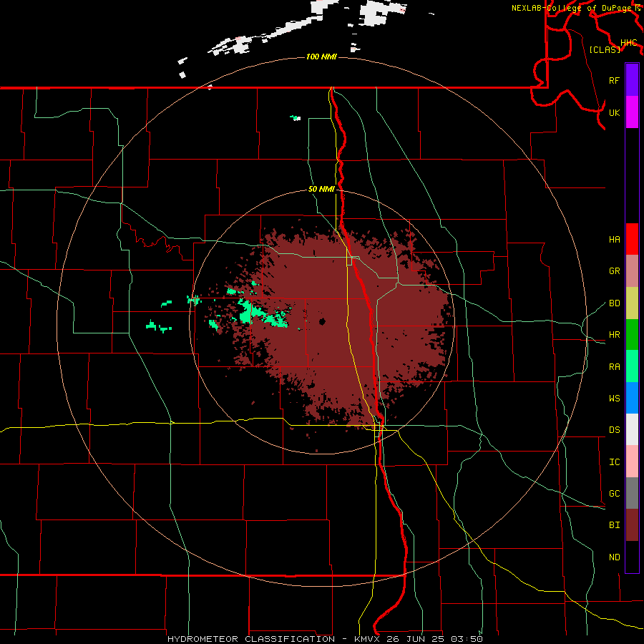Click the GR legend label
The width and height of the screenshot is (644, 644).
tap(615, 271)
